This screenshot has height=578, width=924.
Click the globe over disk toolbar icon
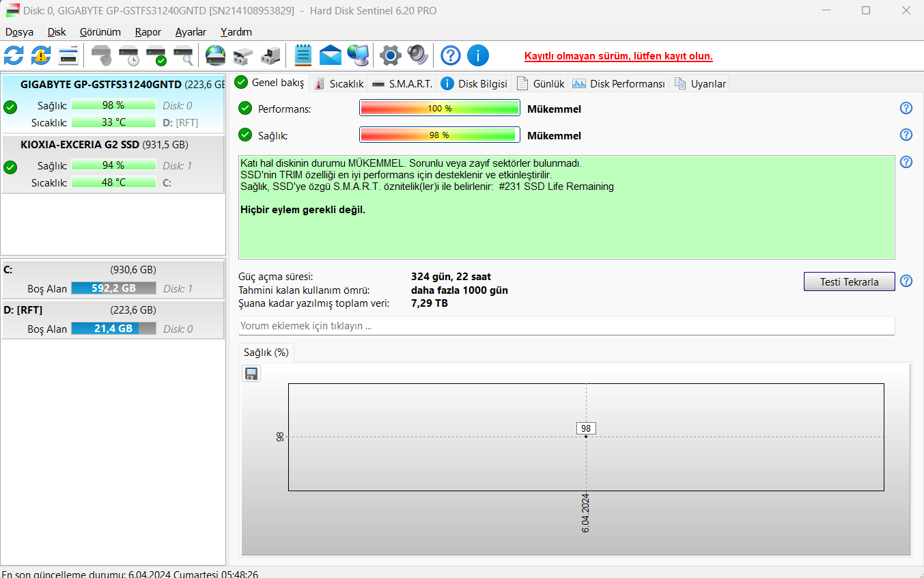coord(216,55)
